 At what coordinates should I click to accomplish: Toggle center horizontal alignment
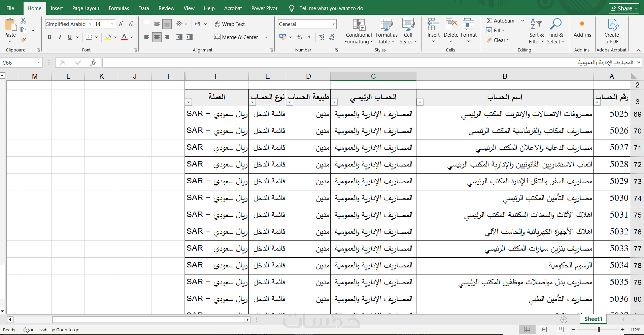(x=157, y=37)
